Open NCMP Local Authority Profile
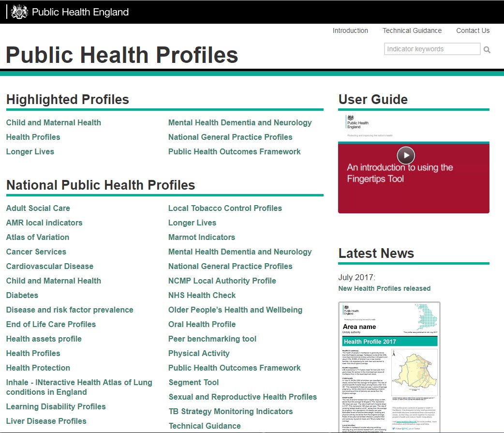The height and width of the screenshot is (433, 504). (x=222, y=281)
